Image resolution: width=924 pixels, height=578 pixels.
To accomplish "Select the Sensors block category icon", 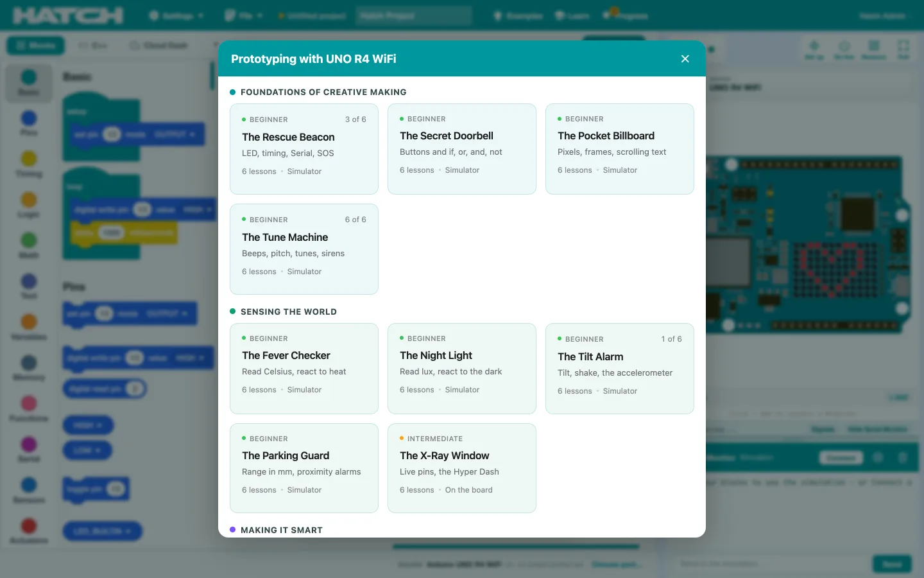I will pos(29,485).
